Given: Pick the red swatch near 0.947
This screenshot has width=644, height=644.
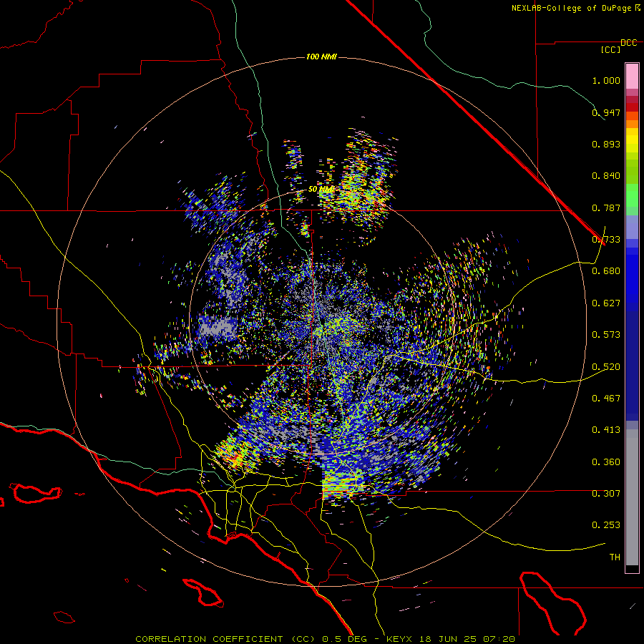Looking at the screenshot, I should coord(632,107).
